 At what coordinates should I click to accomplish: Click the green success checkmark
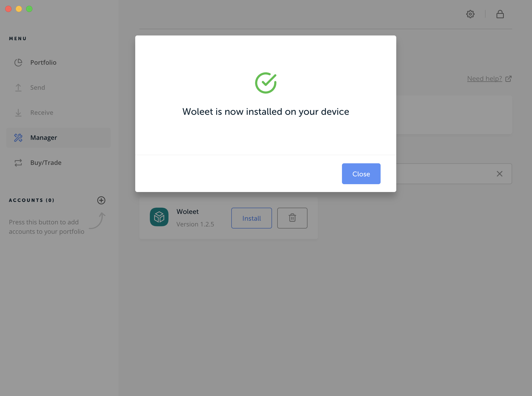(266, 83)
